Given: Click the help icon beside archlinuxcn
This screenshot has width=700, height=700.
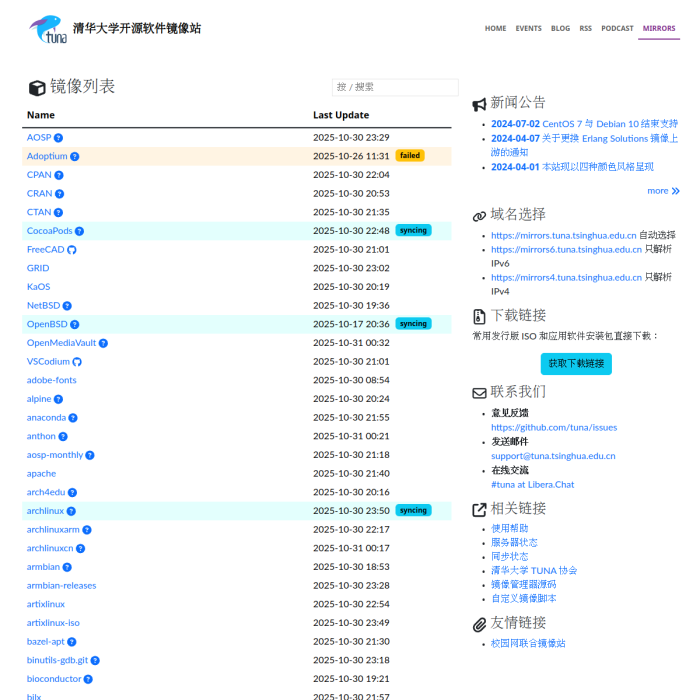Looking at the screenshot, I should [x=80, y=549].
